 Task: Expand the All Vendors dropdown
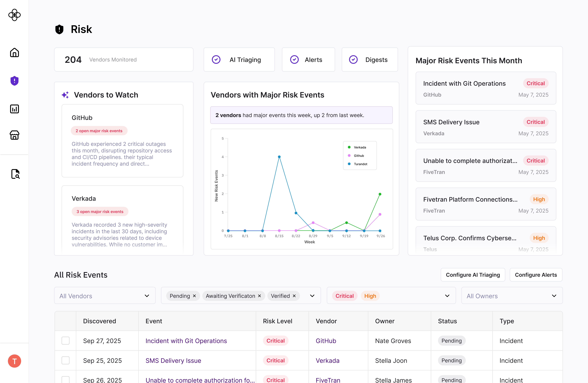pyautogui.click(x=105, y=296)
